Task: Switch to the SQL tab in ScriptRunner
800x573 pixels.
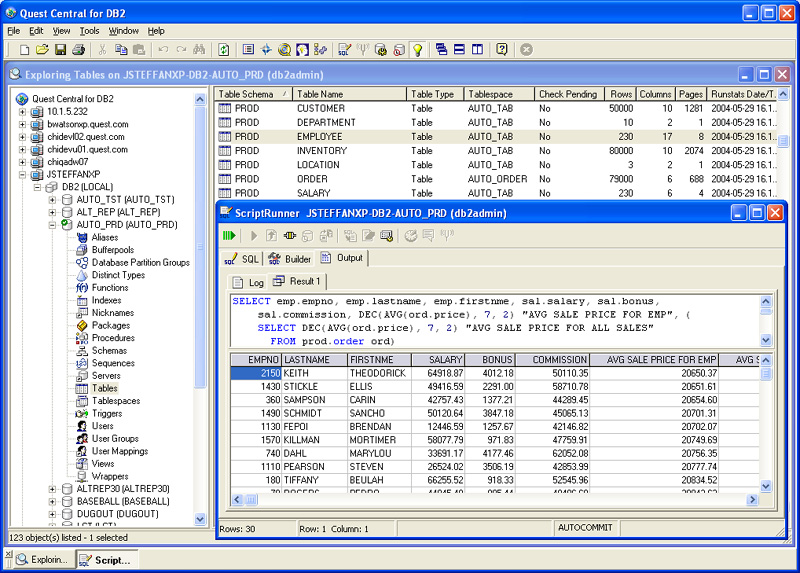Action: pyautogui.click(x=242, y=259)
